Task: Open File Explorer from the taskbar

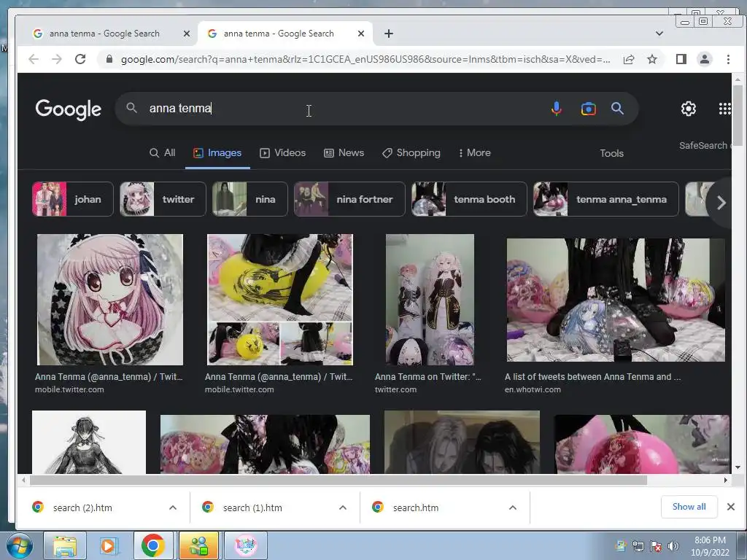Action: (65, 545)
